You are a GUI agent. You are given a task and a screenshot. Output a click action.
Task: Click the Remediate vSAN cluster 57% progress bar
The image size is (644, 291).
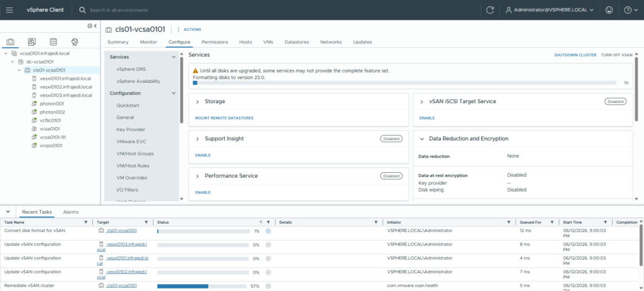pyautogui.click(x=203, y=286)
